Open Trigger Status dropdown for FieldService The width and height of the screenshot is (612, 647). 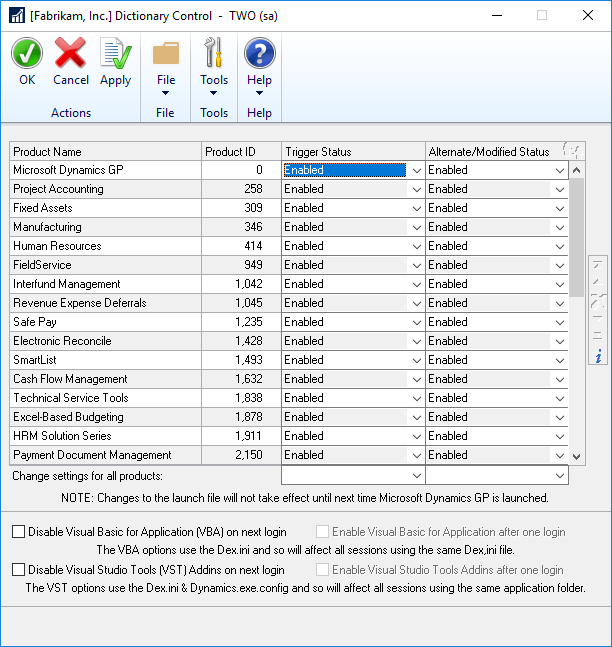[x=416, y=265]
